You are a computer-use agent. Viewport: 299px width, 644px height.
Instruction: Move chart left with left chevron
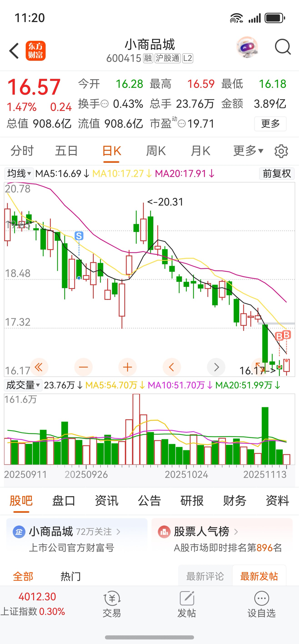pos(172,367)
